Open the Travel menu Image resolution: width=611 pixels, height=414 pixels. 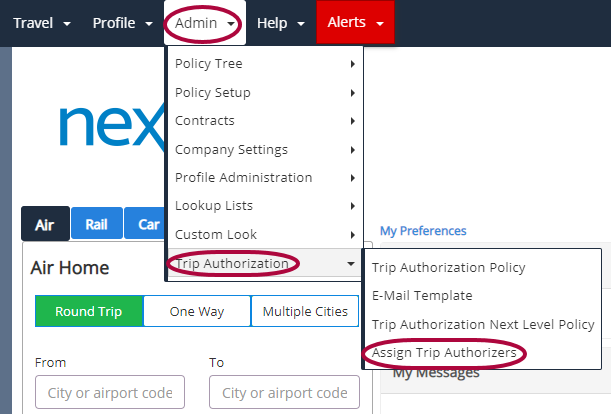42,23
